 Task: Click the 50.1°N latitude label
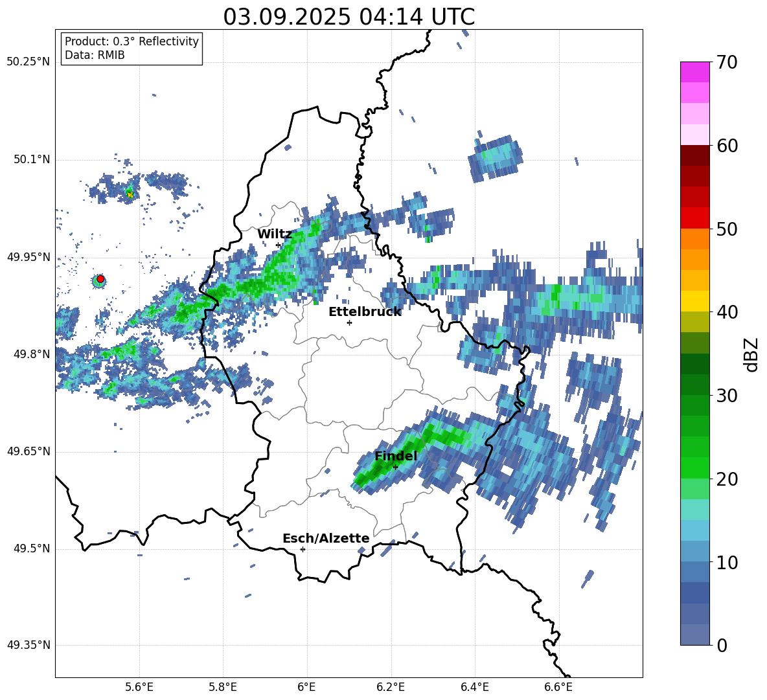click(x=32, y=159)
